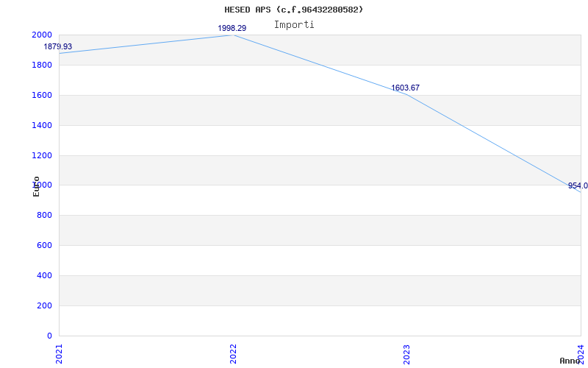Click the Euro y-axis title
Viewport: 588px width, 368px height.
pos(36,186)
